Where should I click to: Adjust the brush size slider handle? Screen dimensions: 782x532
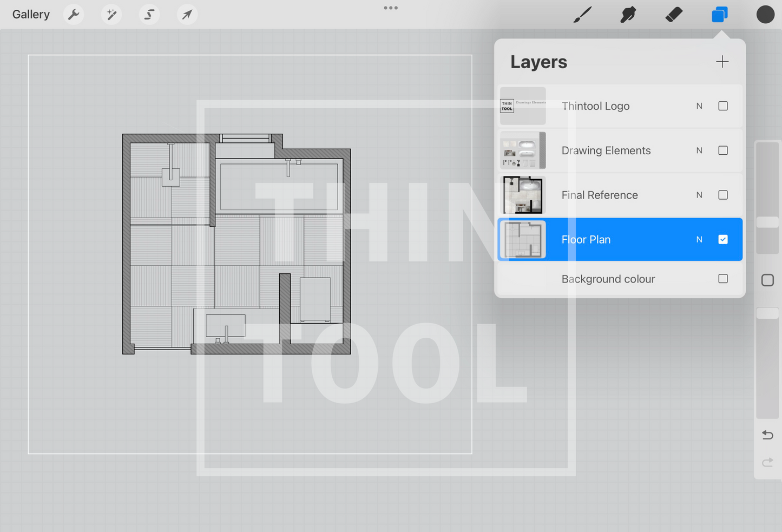tap(767, 222)
